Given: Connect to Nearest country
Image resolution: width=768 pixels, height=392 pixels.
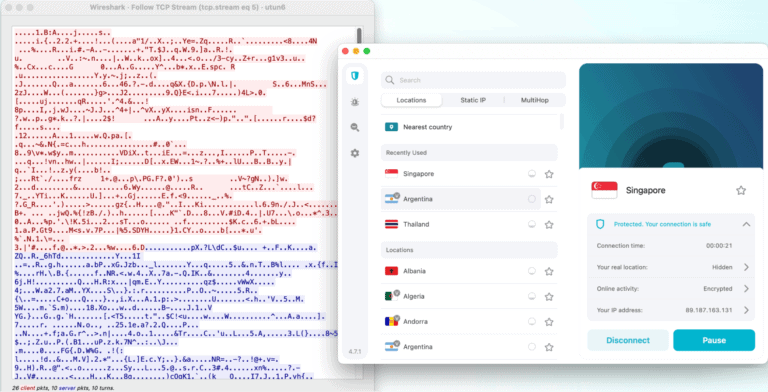Looking at the screenshot, I should click(470, 127).
